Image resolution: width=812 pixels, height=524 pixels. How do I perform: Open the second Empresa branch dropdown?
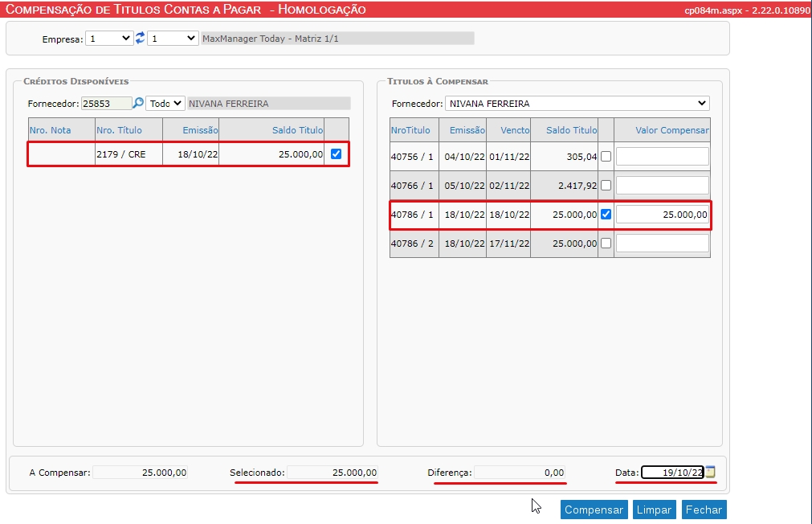click(173, 39)
